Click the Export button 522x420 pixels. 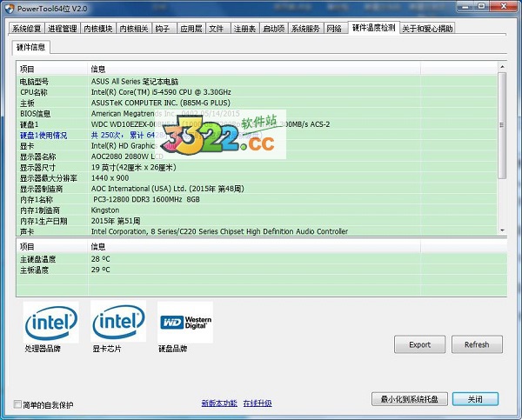420,344
